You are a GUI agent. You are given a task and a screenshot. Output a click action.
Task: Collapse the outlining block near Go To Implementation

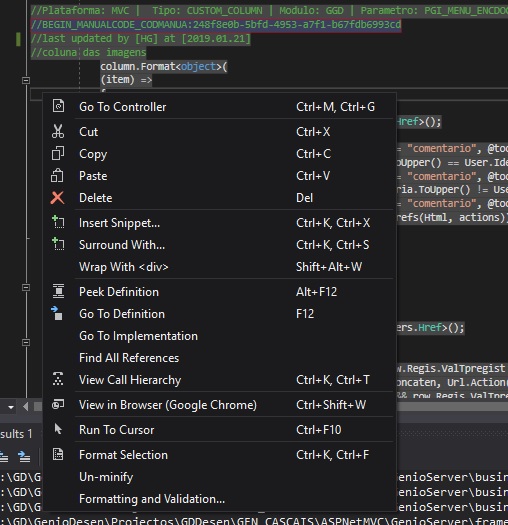[26, 342]
